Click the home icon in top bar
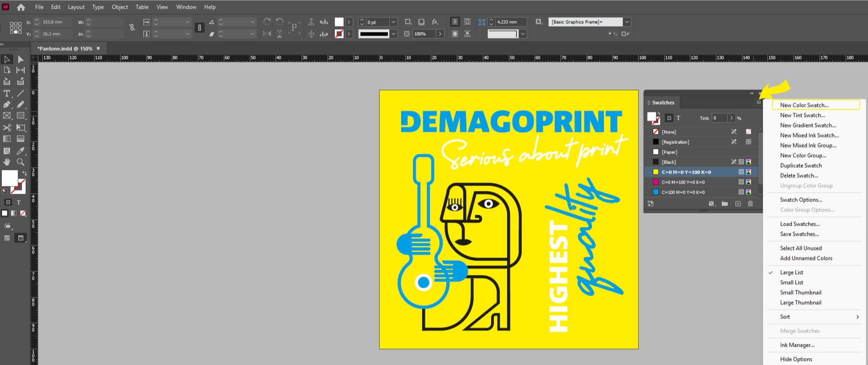868x365 pixels. pos(21,7)
